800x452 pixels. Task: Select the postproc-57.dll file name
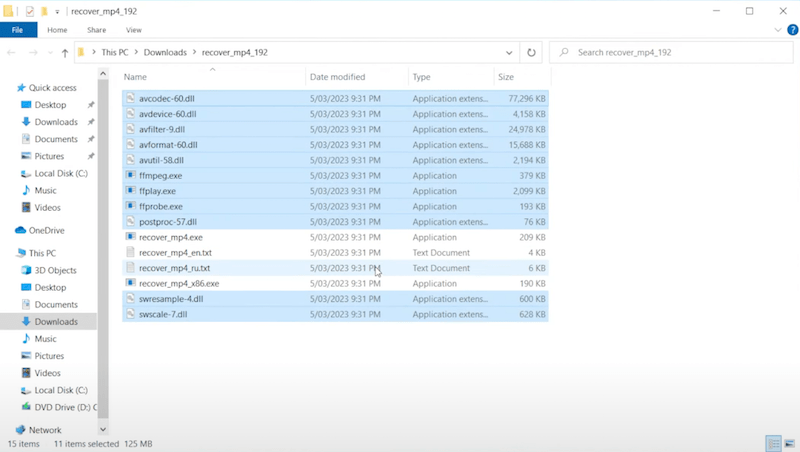[168, 221]
